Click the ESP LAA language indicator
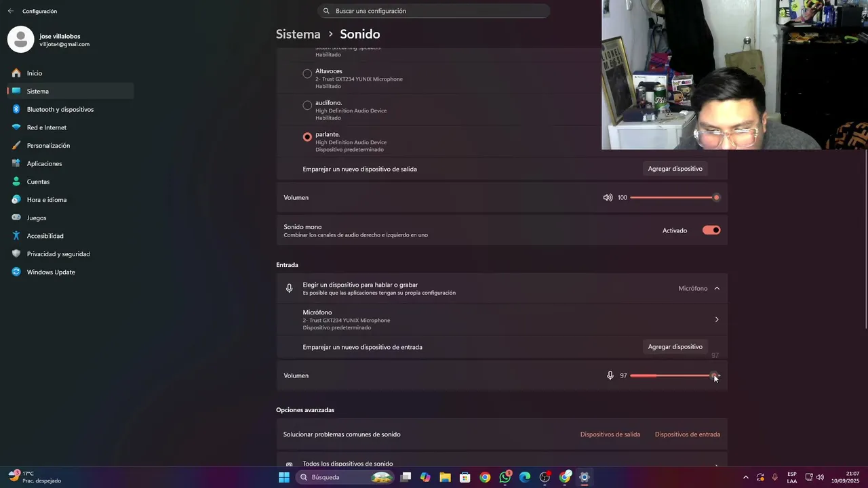 [x=792, y=477]
